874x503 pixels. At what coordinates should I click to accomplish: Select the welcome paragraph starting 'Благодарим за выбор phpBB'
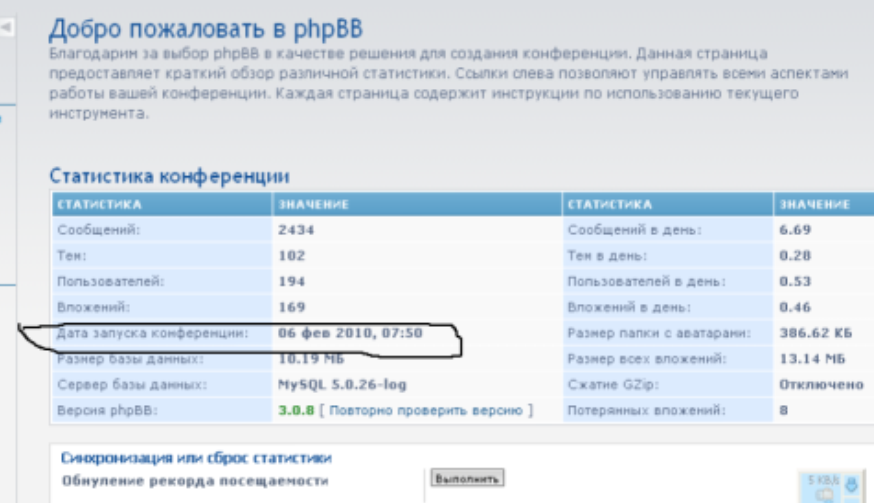[449, 83]
